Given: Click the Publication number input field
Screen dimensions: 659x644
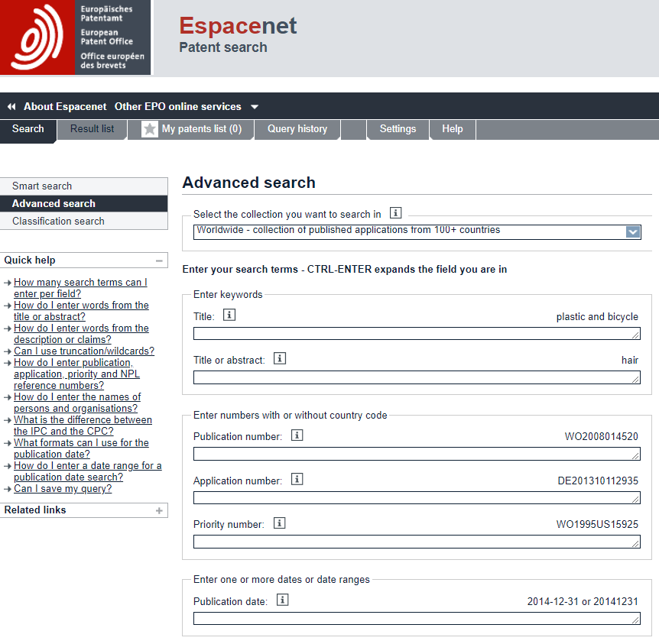Looking at the screenshot, I should click(x=417, y=454).
